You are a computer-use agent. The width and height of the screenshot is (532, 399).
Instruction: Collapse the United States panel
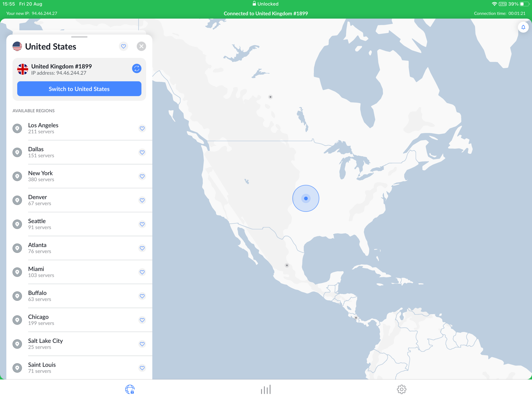141,46
